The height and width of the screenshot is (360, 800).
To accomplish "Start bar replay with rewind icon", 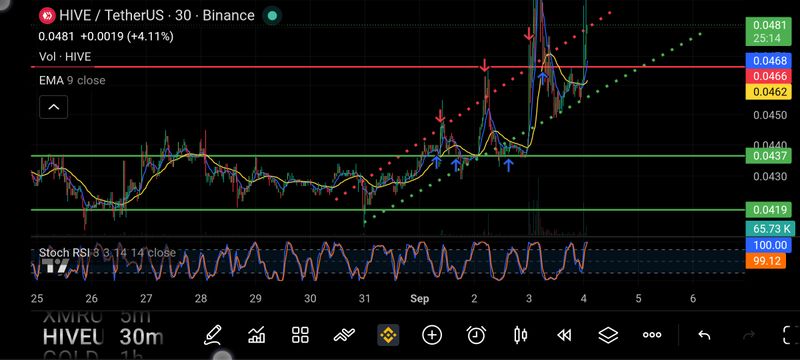I will tap(564, 335).
